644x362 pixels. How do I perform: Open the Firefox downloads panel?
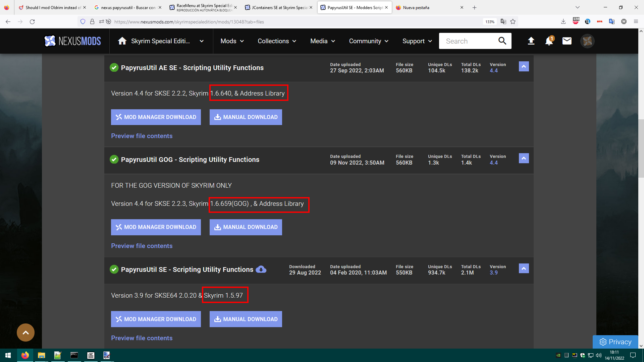point(563,21)
